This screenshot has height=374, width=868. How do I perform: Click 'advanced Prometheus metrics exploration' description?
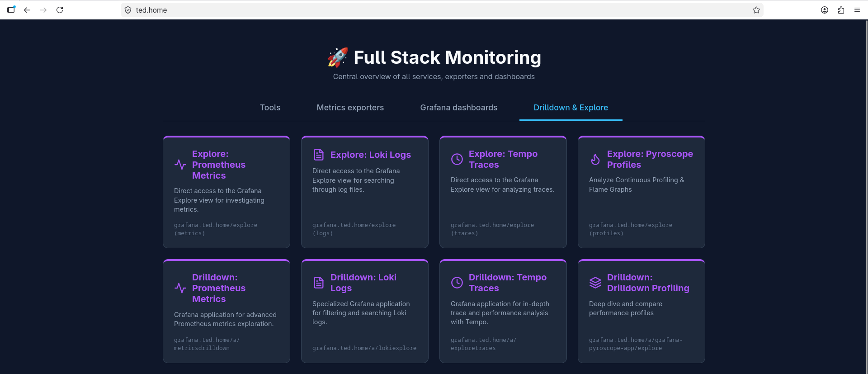pyautogui.click(x=225, y=319)
